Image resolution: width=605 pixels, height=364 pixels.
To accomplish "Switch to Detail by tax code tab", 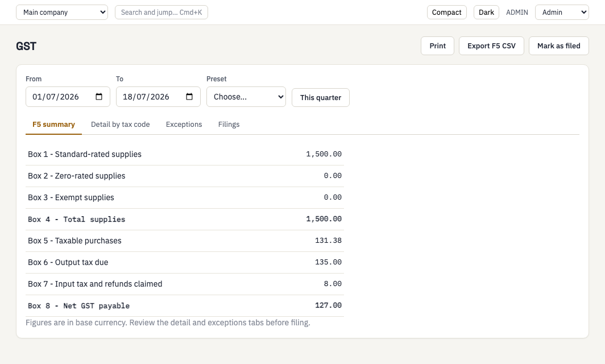I will click(x=121, y=125).
